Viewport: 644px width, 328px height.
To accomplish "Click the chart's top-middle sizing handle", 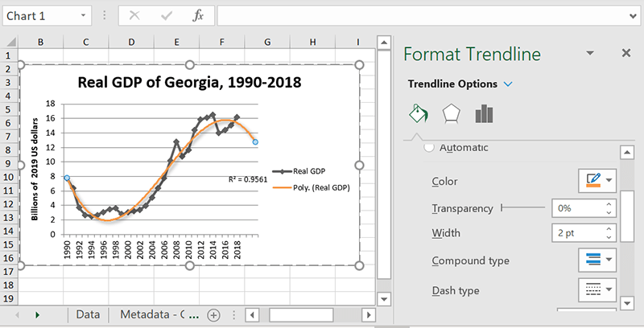I will point(190,65).
